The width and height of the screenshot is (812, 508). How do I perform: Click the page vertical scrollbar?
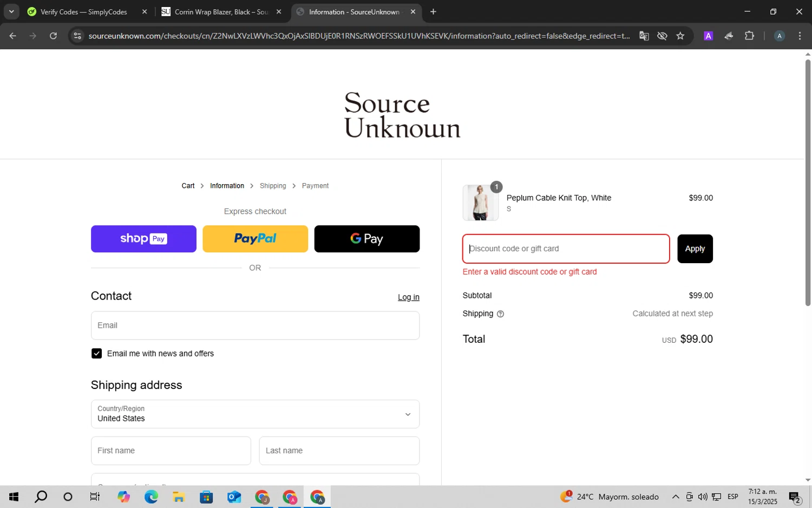coord(808,183)
